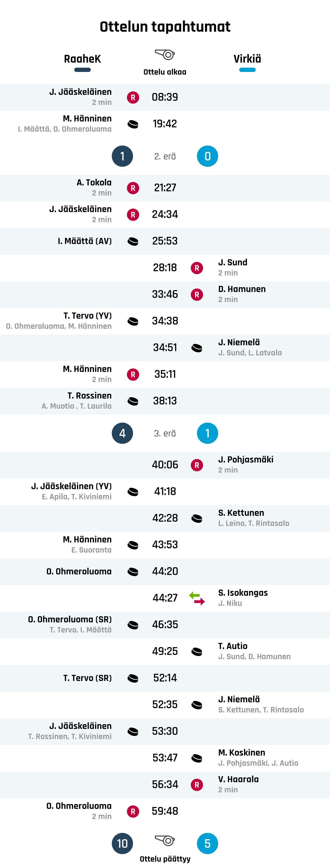This screenshot has width=330, height=868.
Task: Click the substitution arrows icon at 44:27
Action: (197, 598)
